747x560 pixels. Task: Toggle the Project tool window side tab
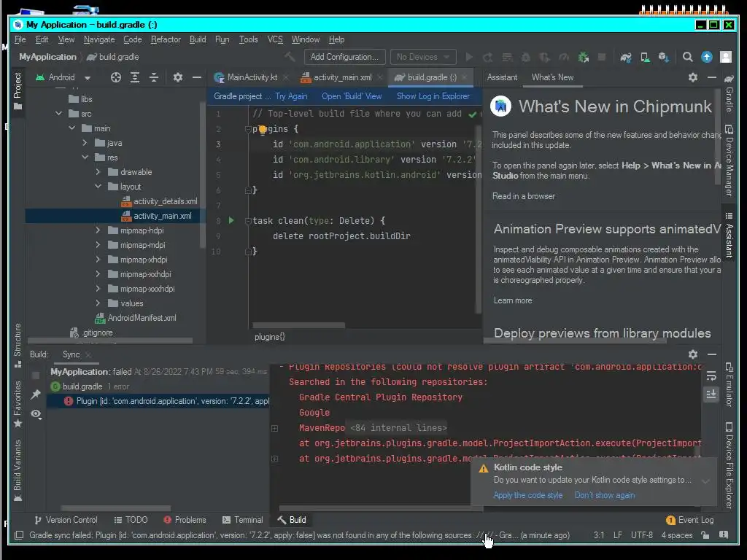click(18, 91)
